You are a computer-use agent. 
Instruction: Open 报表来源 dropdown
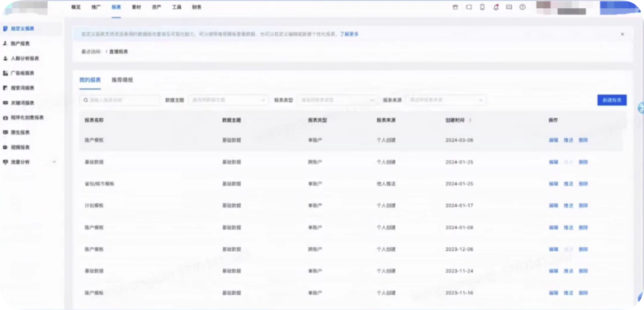[x=446, y=100]
